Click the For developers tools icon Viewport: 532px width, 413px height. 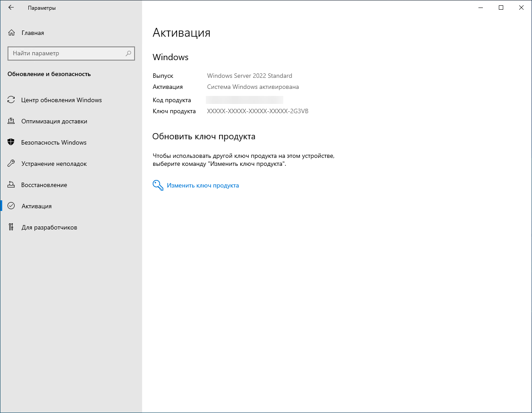12,227
